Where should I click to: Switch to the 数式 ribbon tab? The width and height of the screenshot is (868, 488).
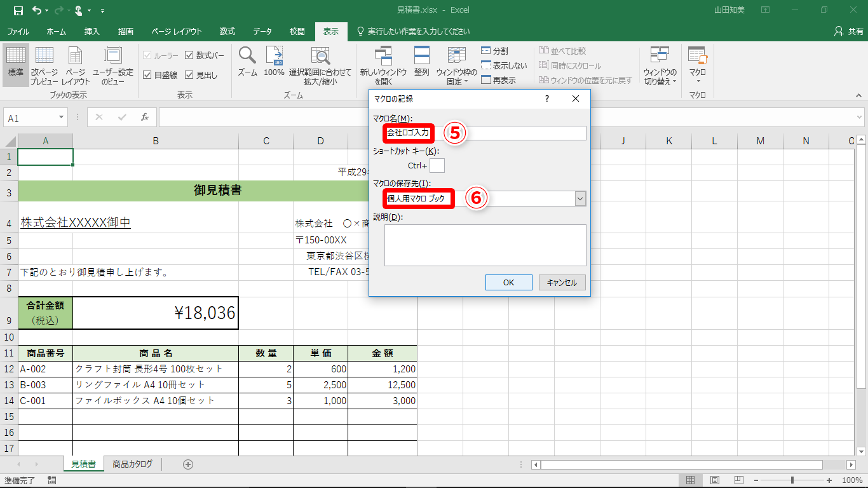[227, 31]
